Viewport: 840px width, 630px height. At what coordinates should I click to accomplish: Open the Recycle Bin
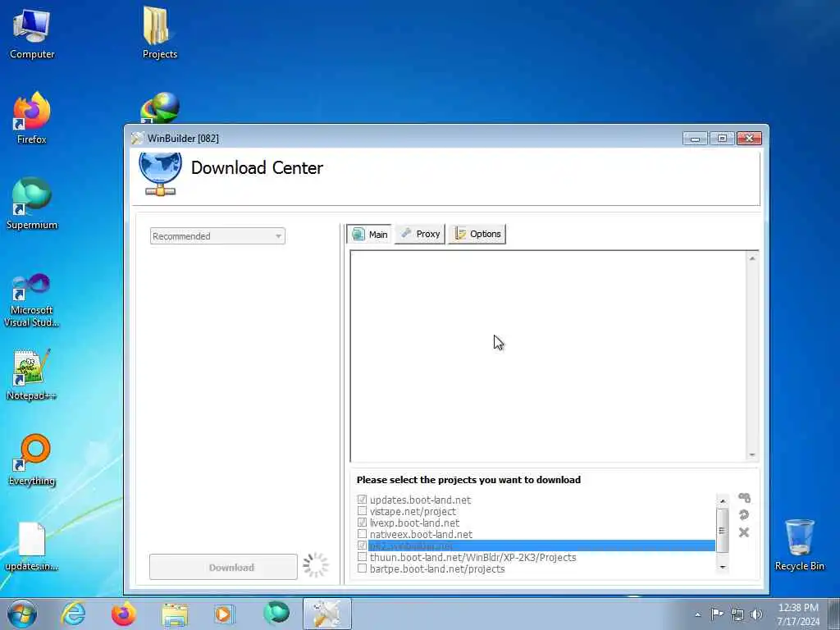tap(799, 545)
